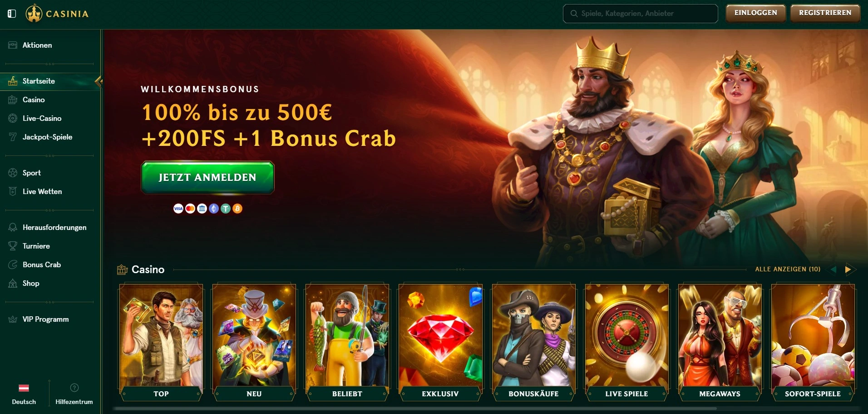Open the Deutsch language selector

(x=24, y=394)
